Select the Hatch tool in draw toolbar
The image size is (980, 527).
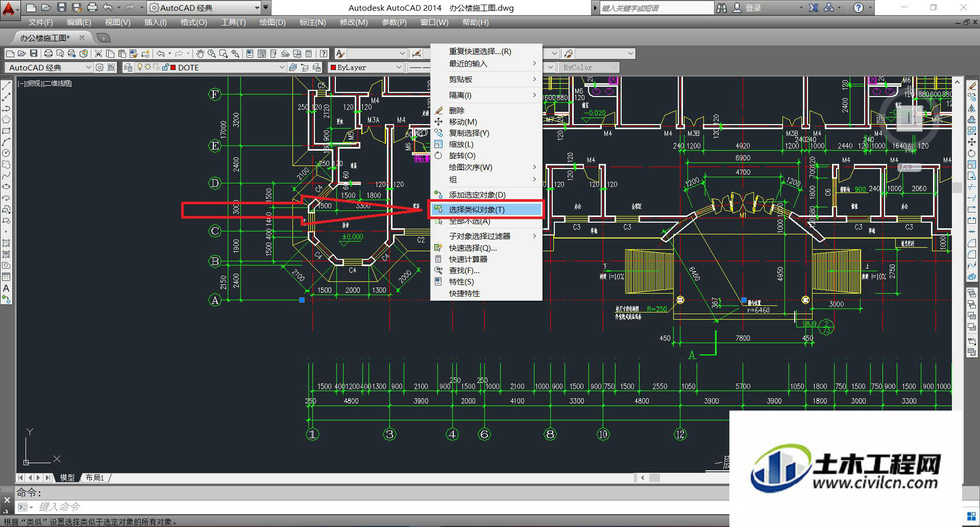pos(6,243)
